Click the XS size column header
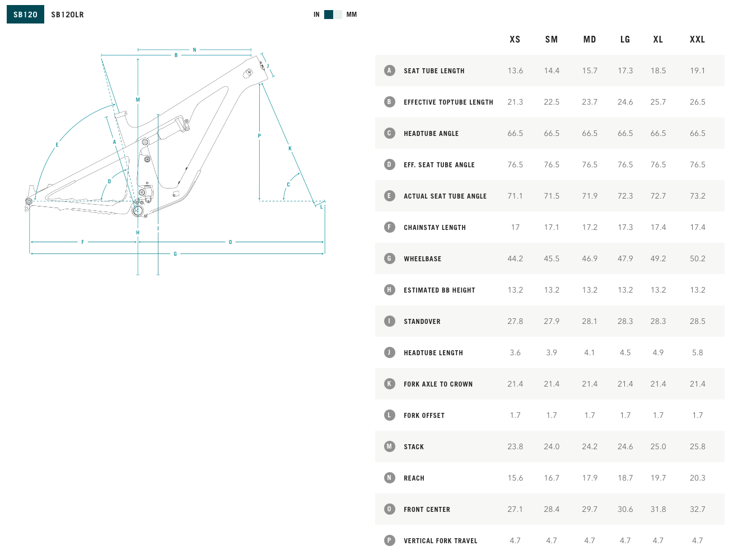This screenshot has width=738, height=560. pos(515,40)
